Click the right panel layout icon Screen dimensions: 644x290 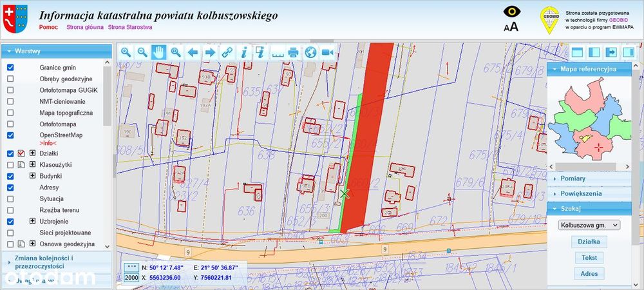tap(629, 52)
